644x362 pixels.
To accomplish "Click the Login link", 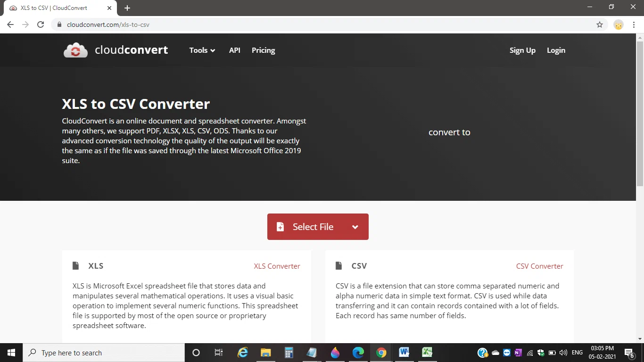I will [556, 50].
